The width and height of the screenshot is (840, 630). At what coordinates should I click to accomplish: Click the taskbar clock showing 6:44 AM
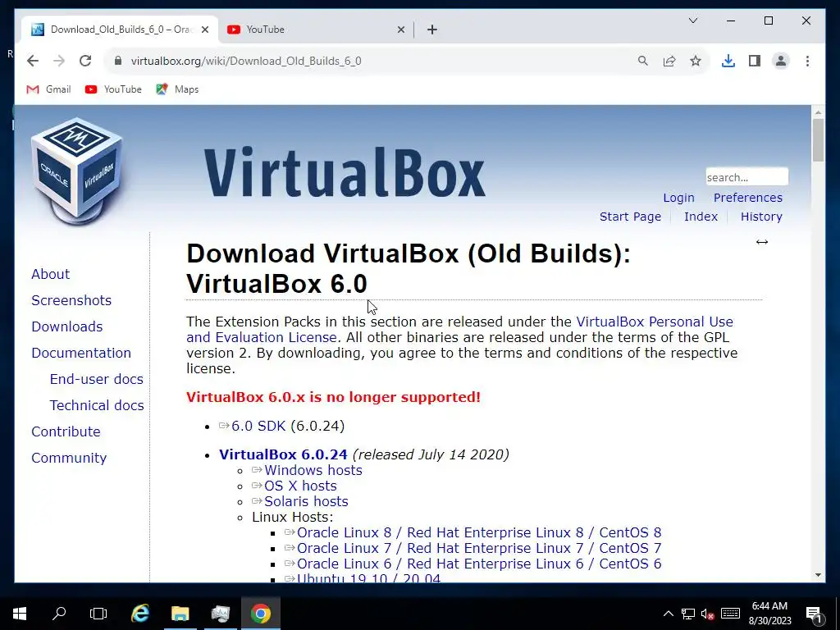(x=769, y=614)
